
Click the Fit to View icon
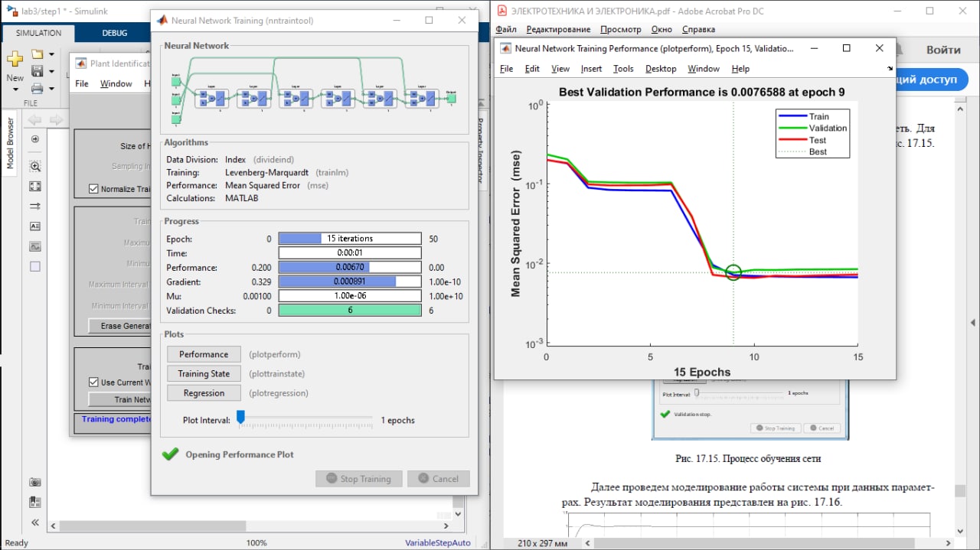pos(34,187)
